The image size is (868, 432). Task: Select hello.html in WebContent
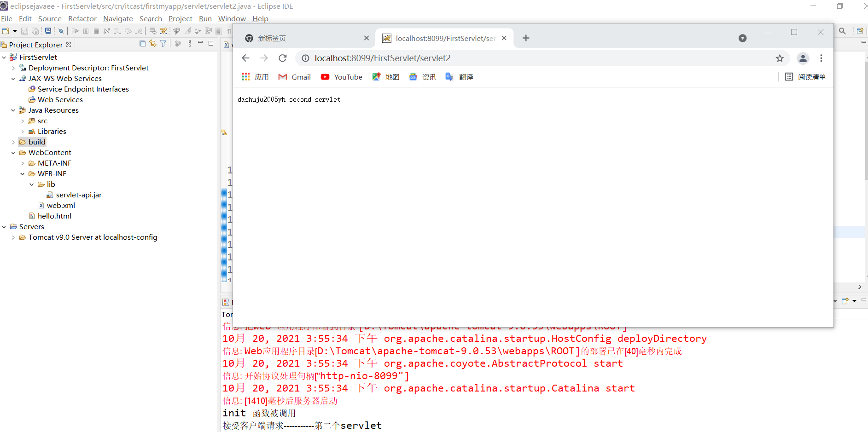[54, 216]
